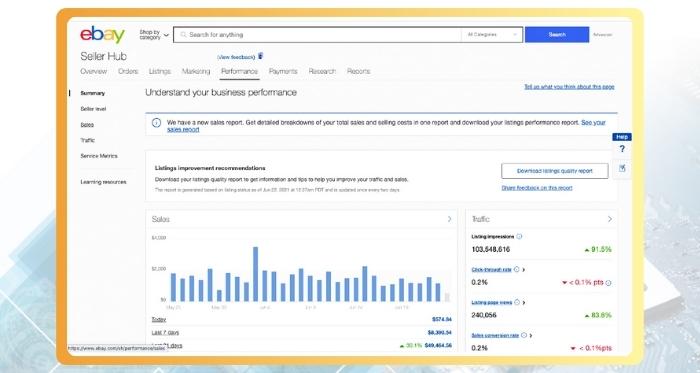Click info icon next to Listing page views

517,303
